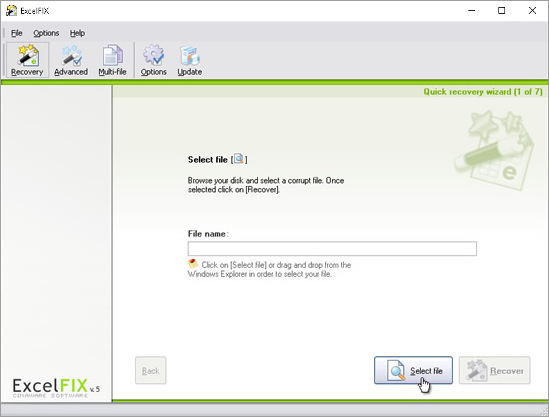Click the 'Browse your disk and select' instruction
Image resolution: width=549 pixels, height=417 pixels.
[266, 185]
